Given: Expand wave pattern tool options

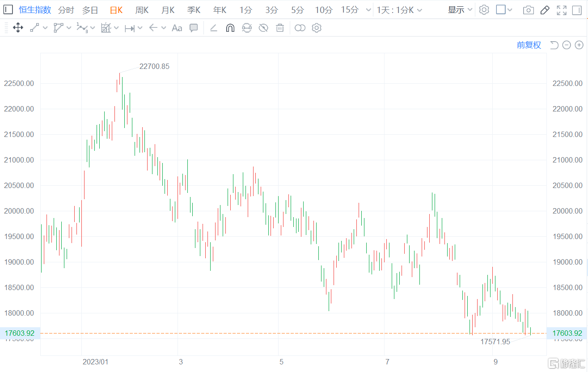Looking at the screenshot, I should pos(93,28).
